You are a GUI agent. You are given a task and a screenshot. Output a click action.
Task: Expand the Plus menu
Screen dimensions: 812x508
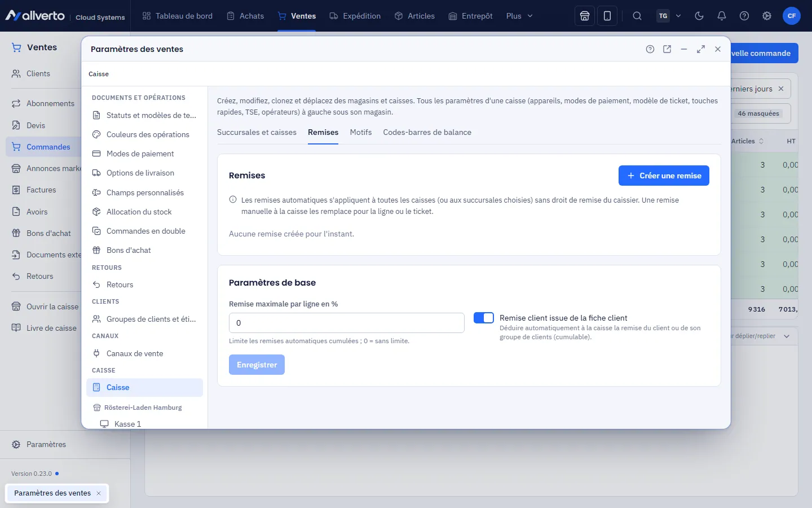tap(519, 16)
